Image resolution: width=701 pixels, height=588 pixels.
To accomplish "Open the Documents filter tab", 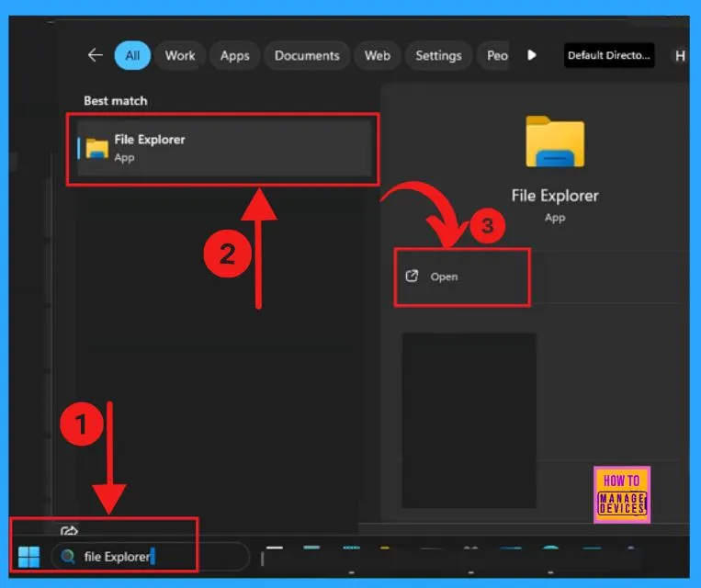I will 307,55.
